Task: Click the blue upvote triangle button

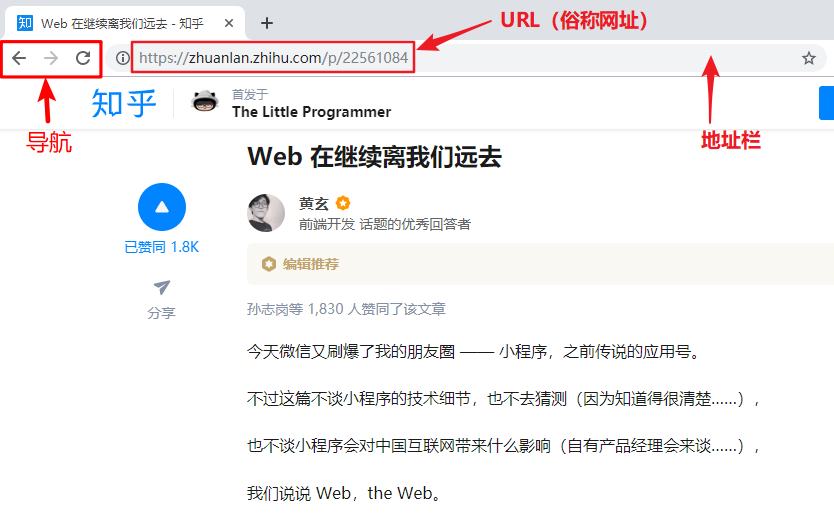Action: click(162, 207)
